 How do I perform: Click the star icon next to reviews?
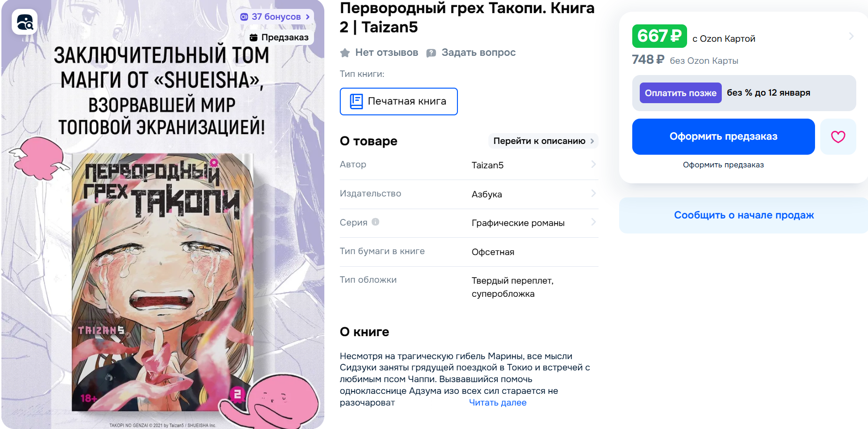click(x=345, y=53)
